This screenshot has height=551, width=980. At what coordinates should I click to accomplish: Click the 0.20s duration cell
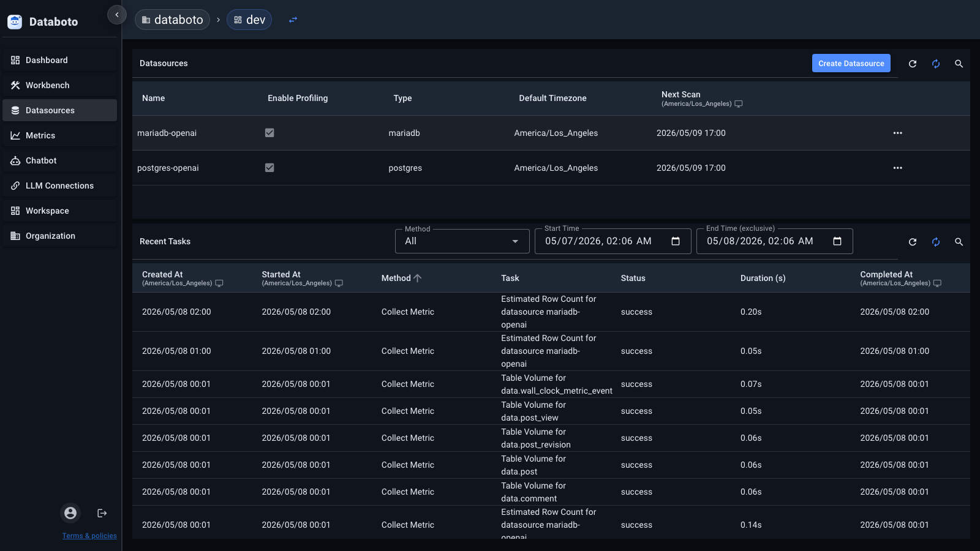[751, 312]
